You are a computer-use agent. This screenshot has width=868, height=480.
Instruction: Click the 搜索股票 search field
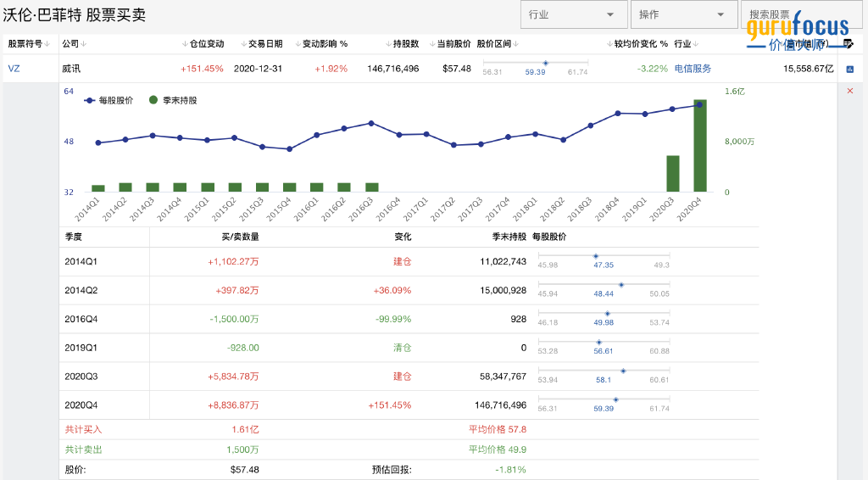(x=804, y=14)
